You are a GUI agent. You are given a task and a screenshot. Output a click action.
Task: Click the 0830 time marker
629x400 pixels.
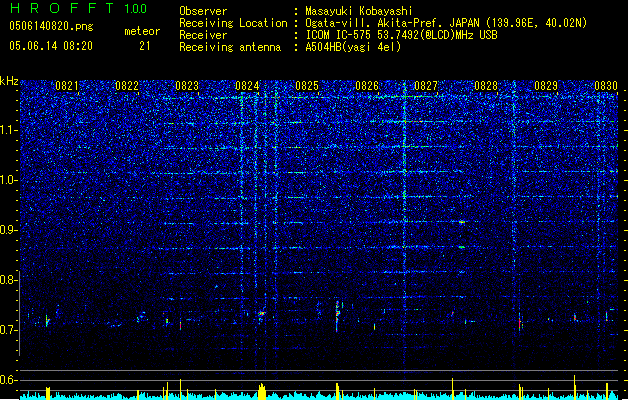(x=606, y=86)
